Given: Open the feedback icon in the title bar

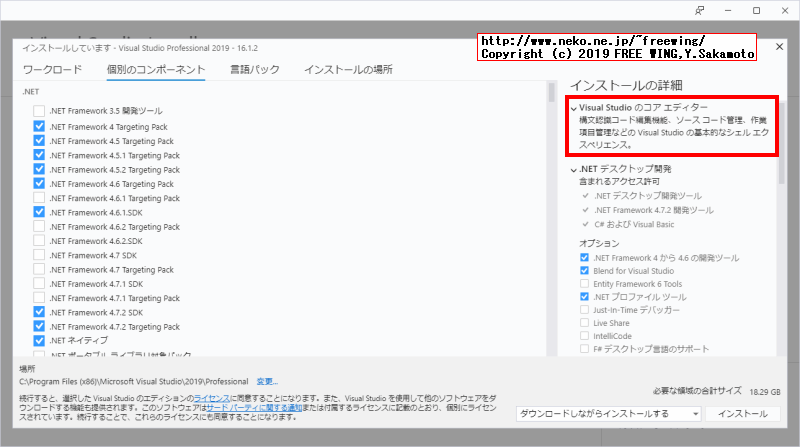Looking at the screenshot, I should 699,10.
